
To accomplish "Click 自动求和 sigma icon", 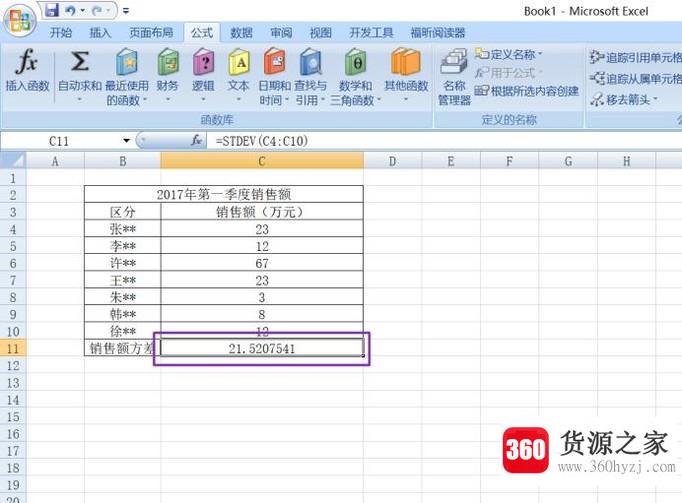I will point(80,61).
